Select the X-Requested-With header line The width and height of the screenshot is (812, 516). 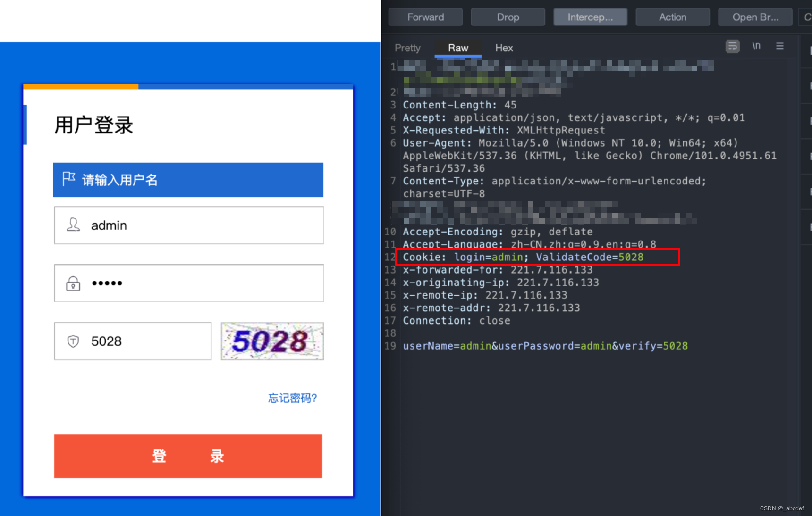click(x=504, y=130)
